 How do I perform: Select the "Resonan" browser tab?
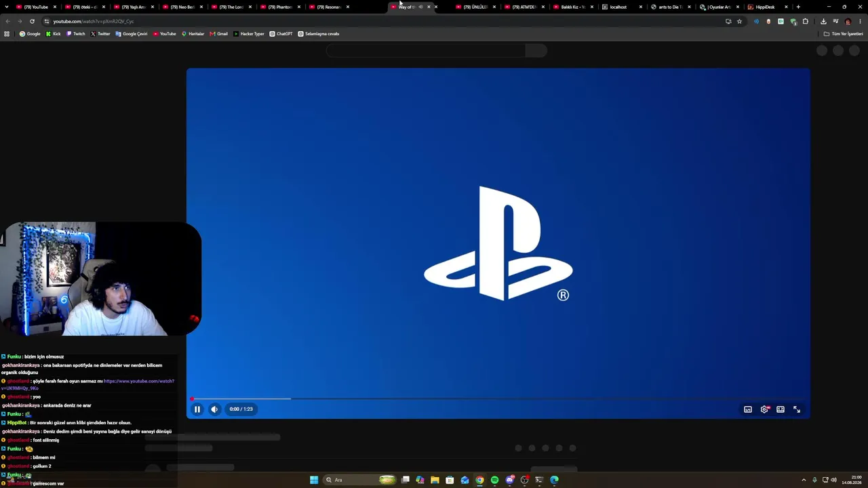pos(330,7)
